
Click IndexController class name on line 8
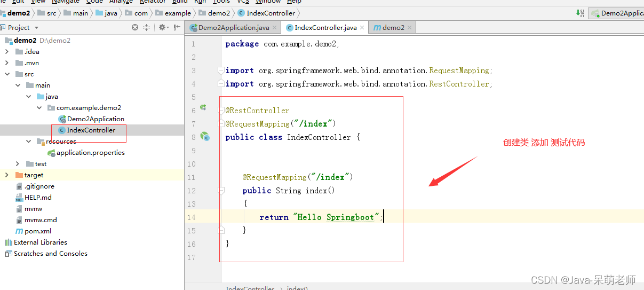tap(319, 137)
